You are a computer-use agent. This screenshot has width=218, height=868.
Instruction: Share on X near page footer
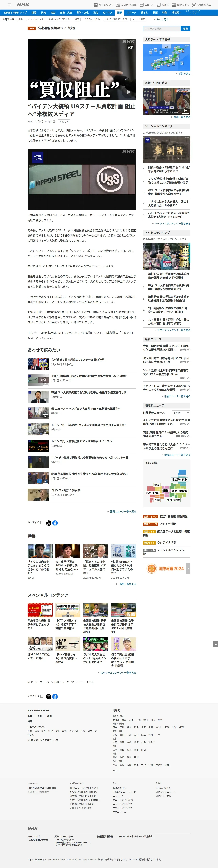click(48, 696)
